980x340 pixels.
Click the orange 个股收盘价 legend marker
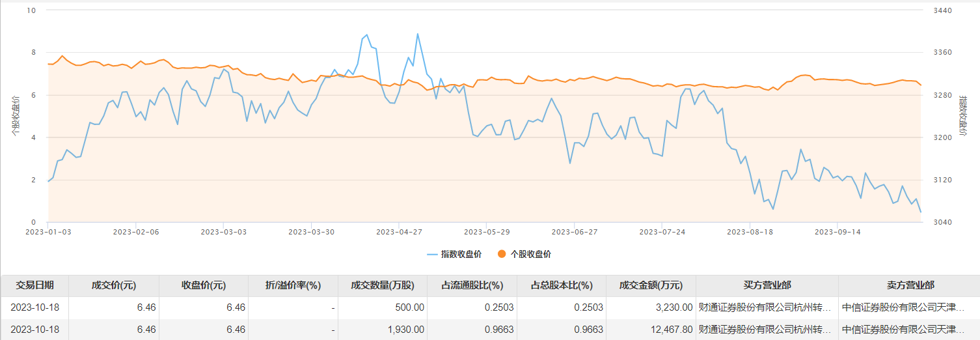503,254
